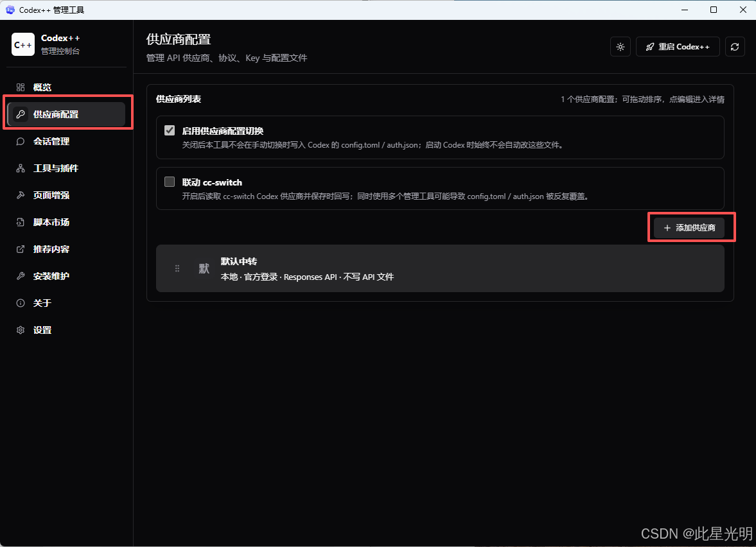Click the 默 avatar of default provider
The height and width of the screenshot is (547, 756).
click(204, 268)
